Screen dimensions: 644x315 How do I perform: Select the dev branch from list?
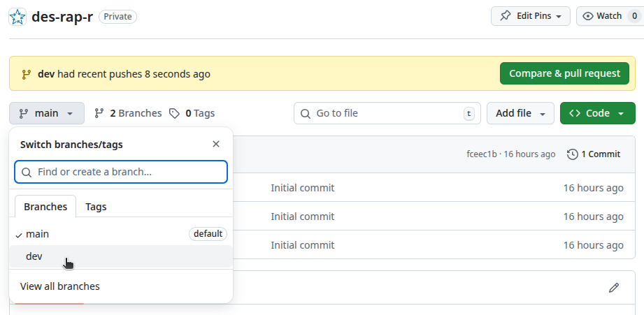(34, 256)
